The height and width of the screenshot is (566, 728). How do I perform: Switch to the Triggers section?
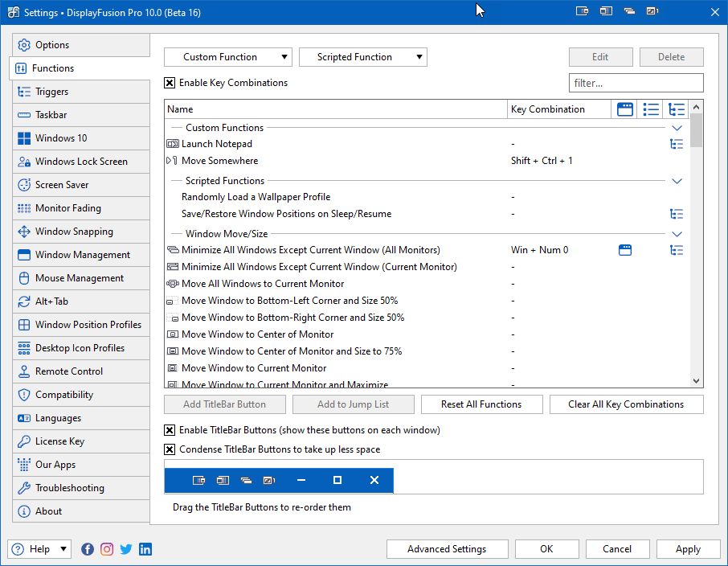81,92
